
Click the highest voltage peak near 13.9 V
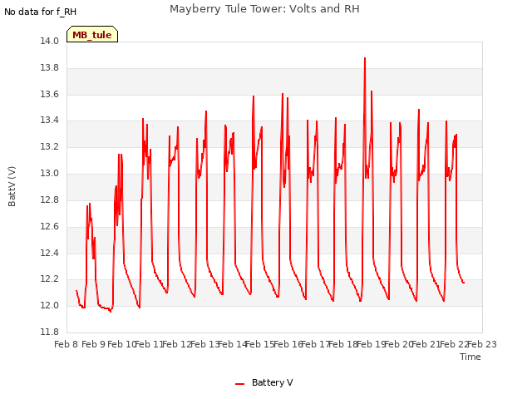365,58
